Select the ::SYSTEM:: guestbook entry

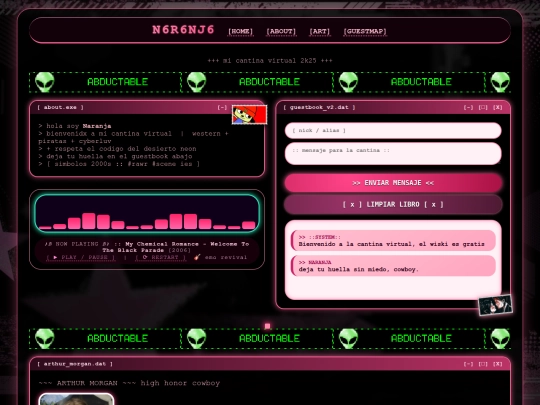click(393, 240)
